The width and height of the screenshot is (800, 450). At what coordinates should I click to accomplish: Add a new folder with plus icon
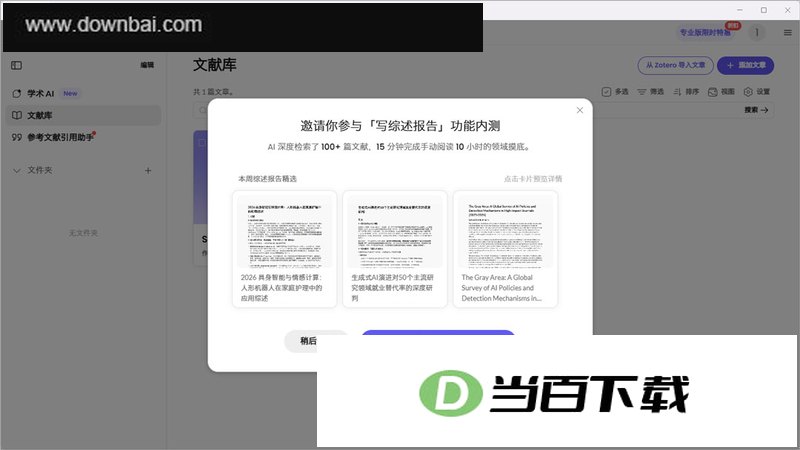[x=148, y=170]
